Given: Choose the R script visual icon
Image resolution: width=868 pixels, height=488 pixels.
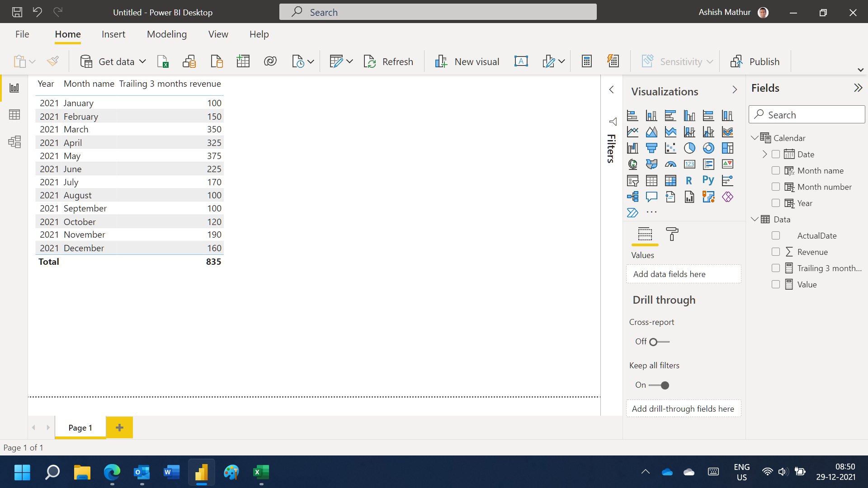Looking at the screenshot, I should click(689, 181).
